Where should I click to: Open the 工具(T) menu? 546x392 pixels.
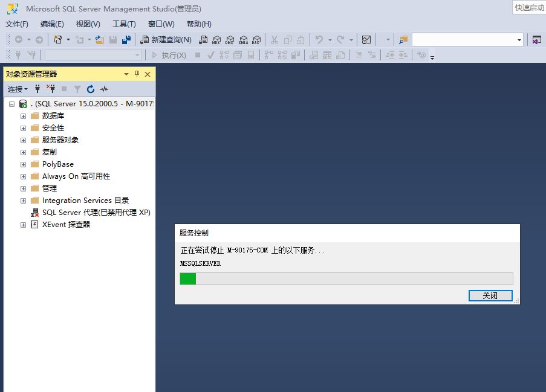pos(124,24)
